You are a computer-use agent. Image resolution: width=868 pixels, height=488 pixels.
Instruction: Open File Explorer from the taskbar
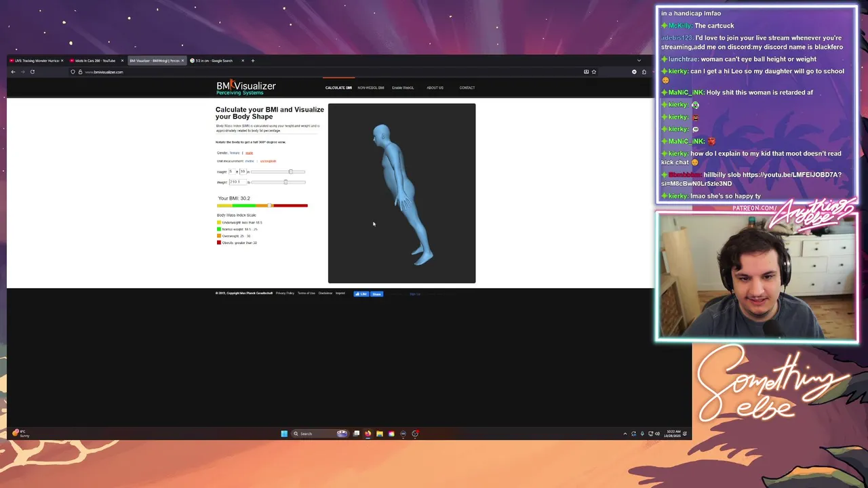[x=380, y=434]
